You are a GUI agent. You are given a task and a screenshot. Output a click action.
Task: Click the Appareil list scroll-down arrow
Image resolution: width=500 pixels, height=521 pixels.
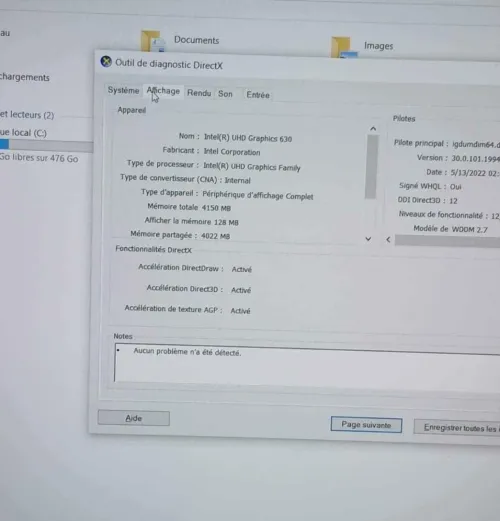tap(368, 239)
